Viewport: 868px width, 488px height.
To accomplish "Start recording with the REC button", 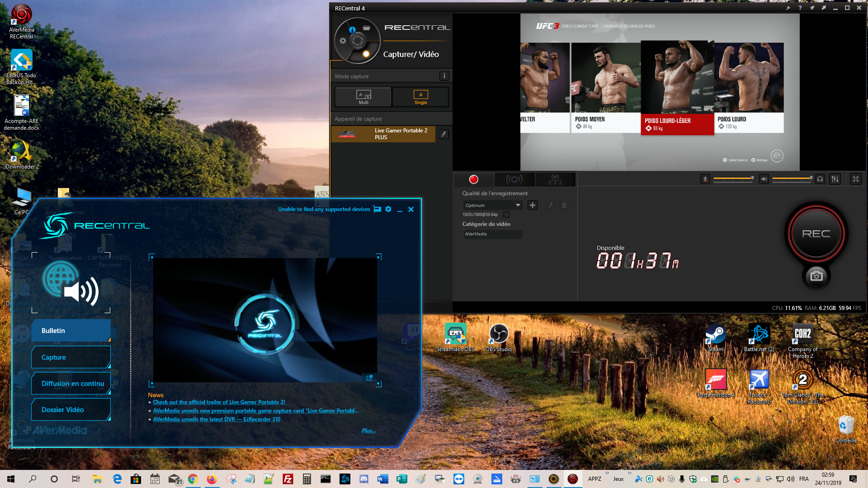I will pyautogui.click(x=816, y=234).
